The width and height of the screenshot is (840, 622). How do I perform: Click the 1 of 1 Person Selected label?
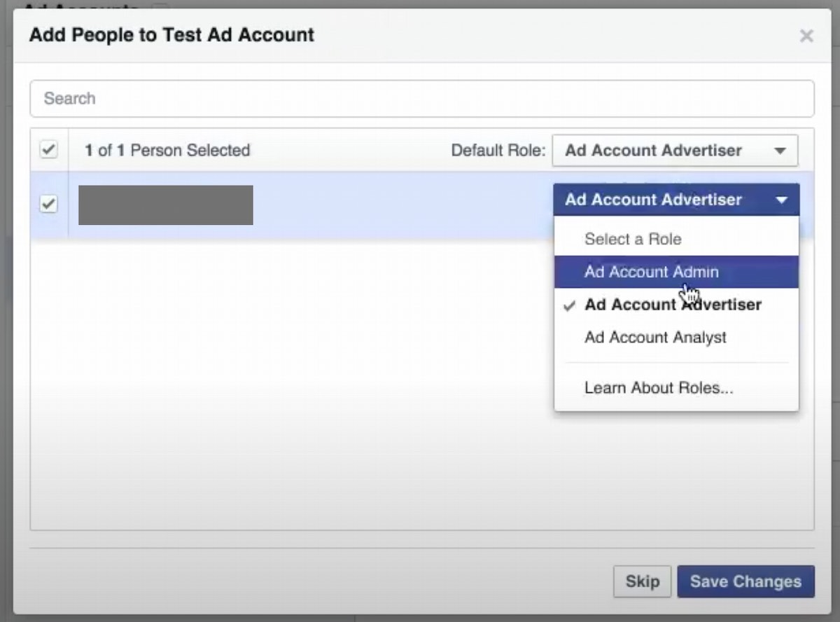click(167, 151)
